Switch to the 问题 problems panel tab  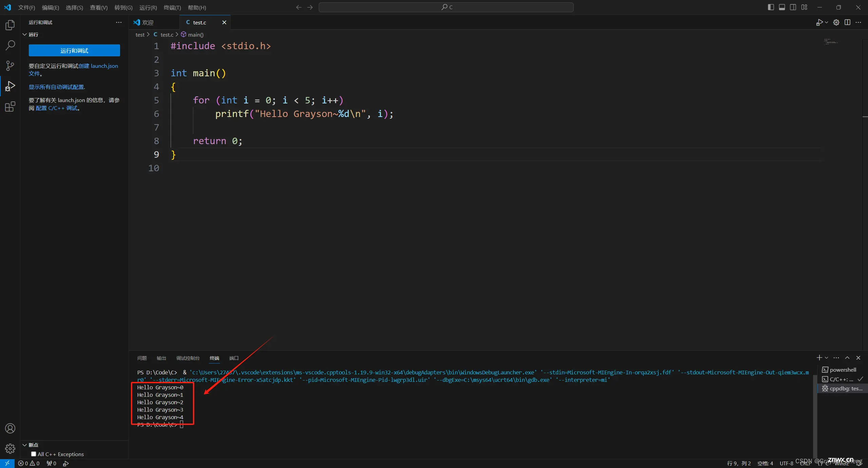pyautogui.click(x=142, y=358)
